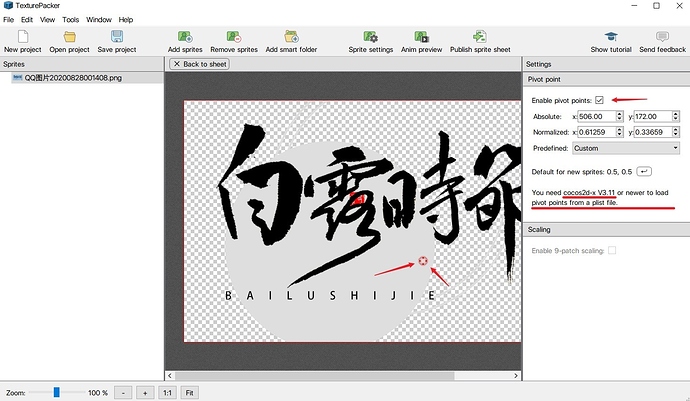Click the canvas horizontal scrollbar thumb
This screenshot has width=690, height=401.
coord(314,375)
